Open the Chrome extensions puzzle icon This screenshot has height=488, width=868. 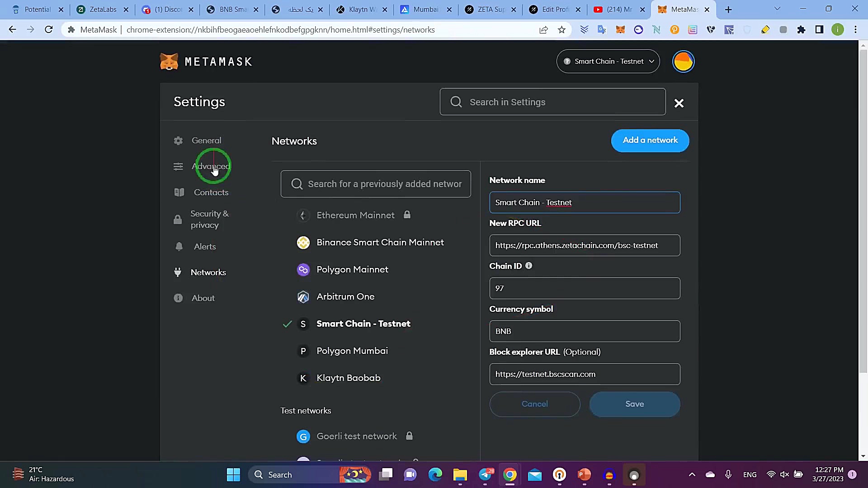pos(801,30)
